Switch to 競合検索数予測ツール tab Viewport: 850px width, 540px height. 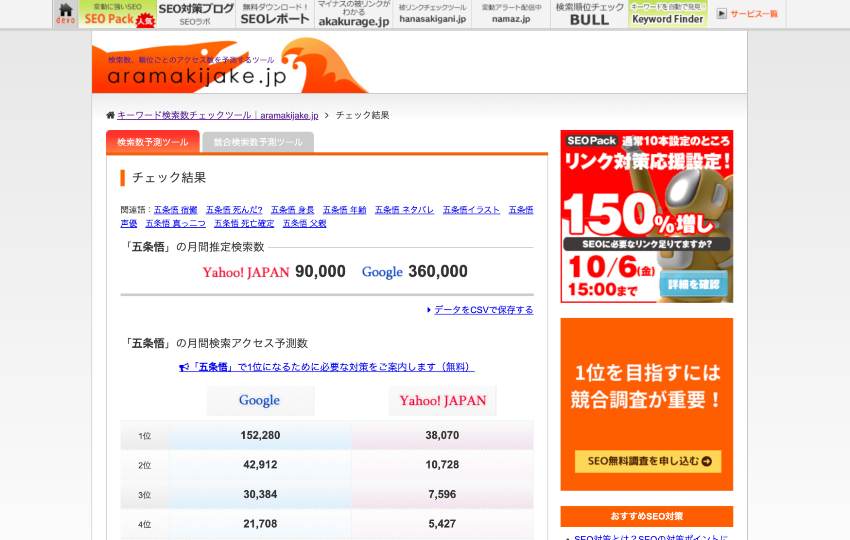(258, 142)
